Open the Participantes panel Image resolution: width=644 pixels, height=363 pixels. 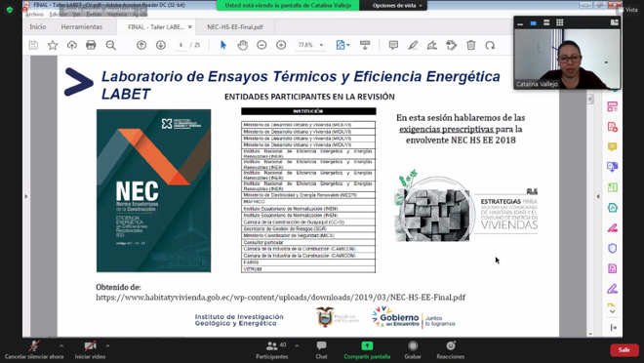tap(272, 350)
